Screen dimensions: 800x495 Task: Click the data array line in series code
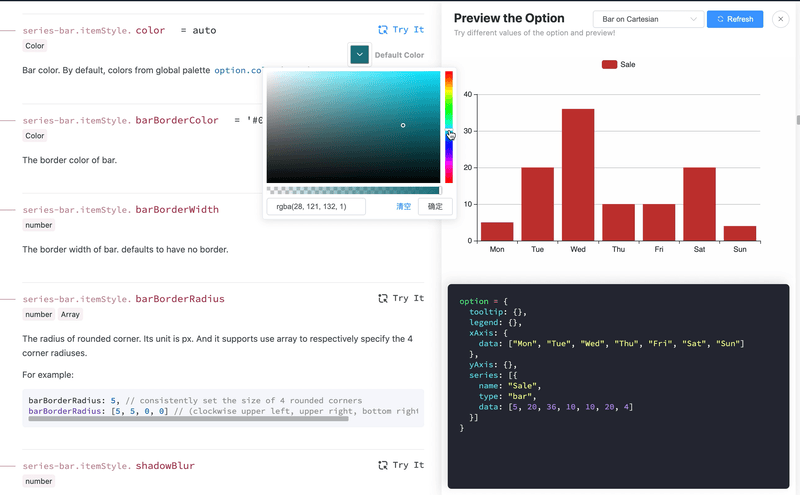556,407
